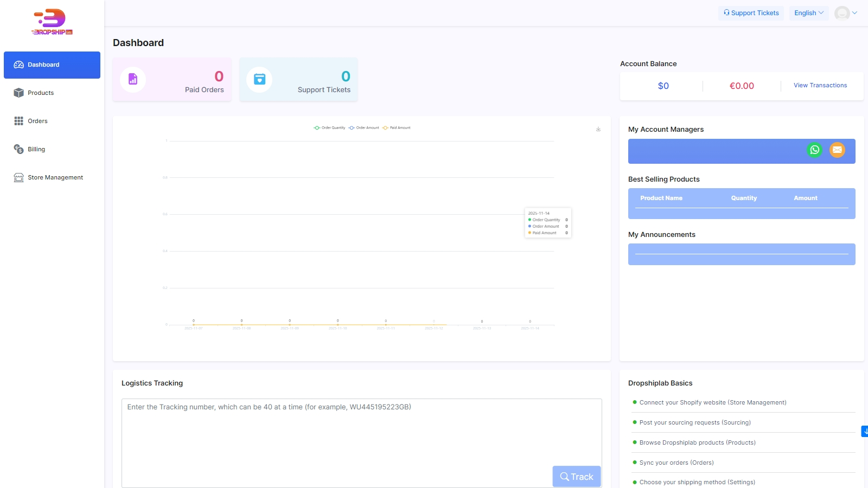This screenshot has height=488, width=868.
Task: Click the Product Name column header
Action: coord(661,198)
